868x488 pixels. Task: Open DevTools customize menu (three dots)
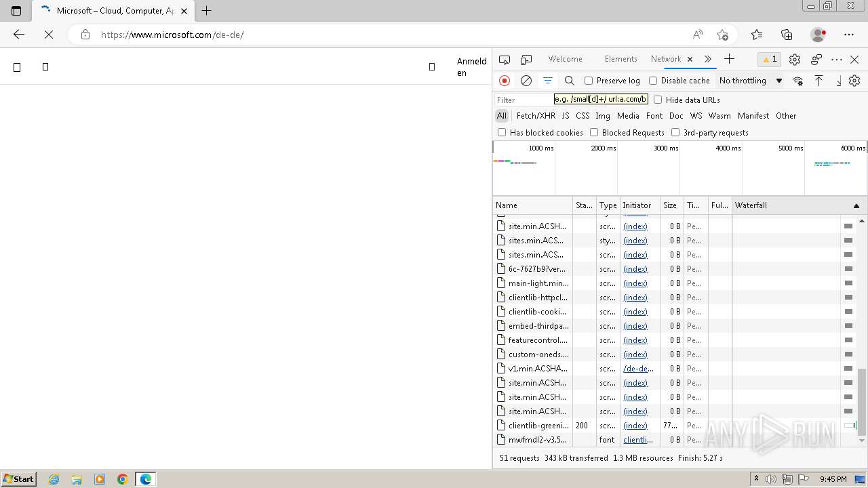pos(837,60)
